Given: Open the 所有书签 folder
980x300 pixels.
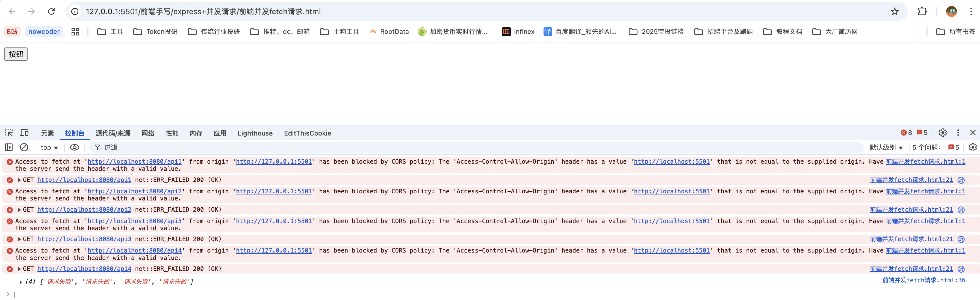Looking at the screenshot, I should [x=955, y=32].
